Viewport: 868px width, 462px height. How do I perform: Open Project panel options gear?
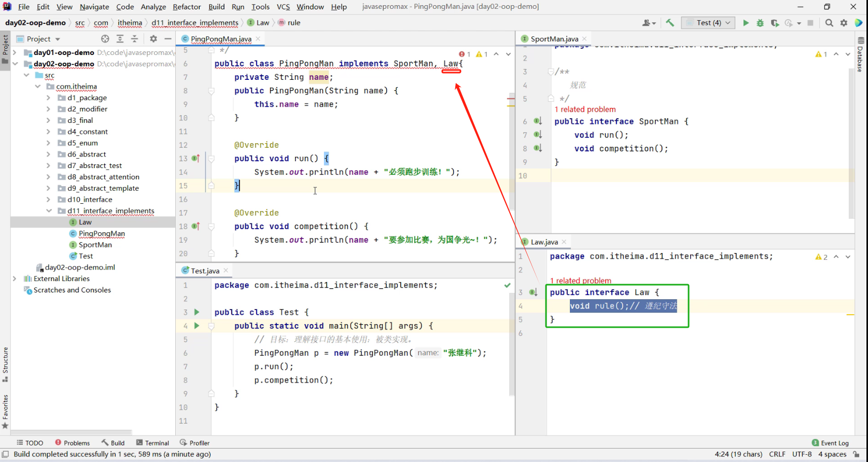[x=153, y=39]
